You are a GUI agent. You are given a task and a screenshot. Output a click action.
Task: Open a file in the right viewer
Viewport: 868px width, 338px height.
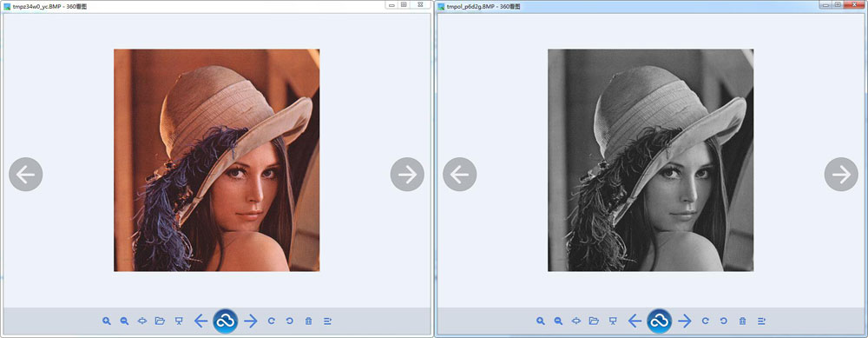(x=594, y=321)
